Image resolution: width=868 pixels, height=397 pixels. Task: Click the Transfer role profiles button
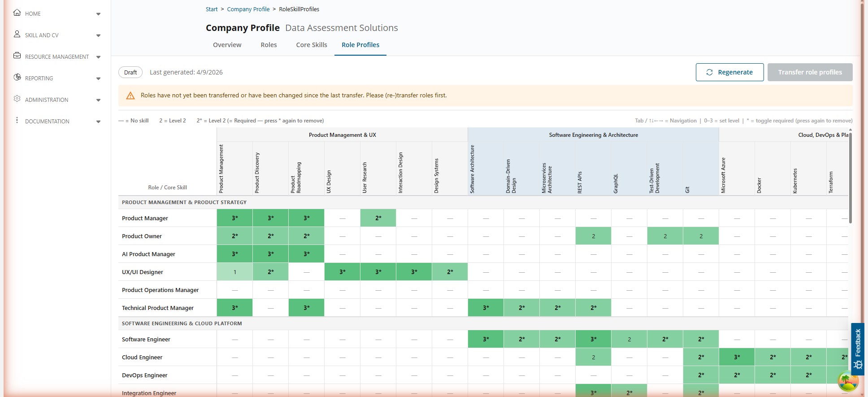pyautogui.click(x=810, y=72)
